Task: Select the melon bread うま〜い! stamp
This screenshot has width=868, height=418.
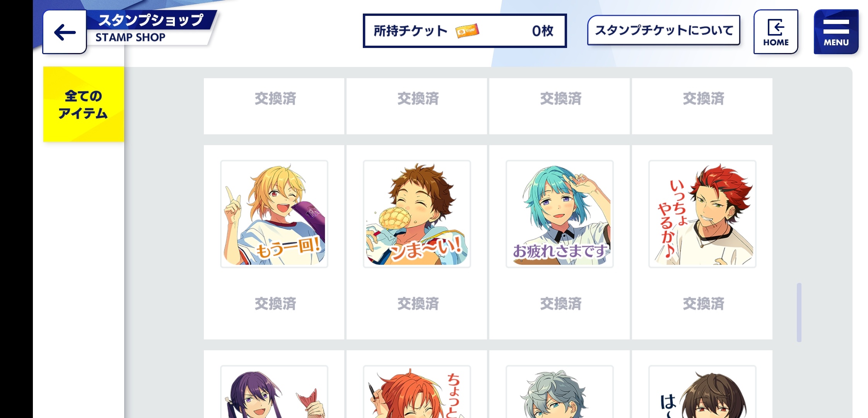Action: pos(417,214)
